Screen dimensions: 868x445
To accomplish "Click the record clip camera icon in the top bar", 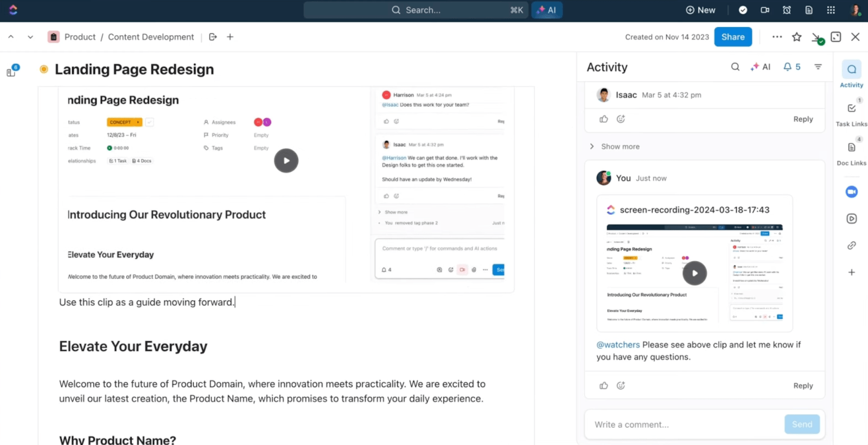I will (x=765, y=10).
